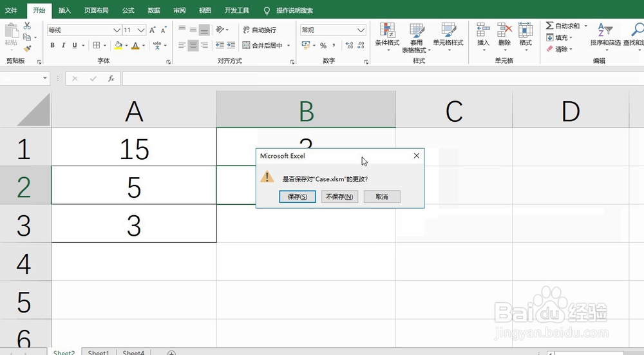Switch to the 插入 (Insert) ribbon tab
The image size is (644, 355).
(64, 11)
